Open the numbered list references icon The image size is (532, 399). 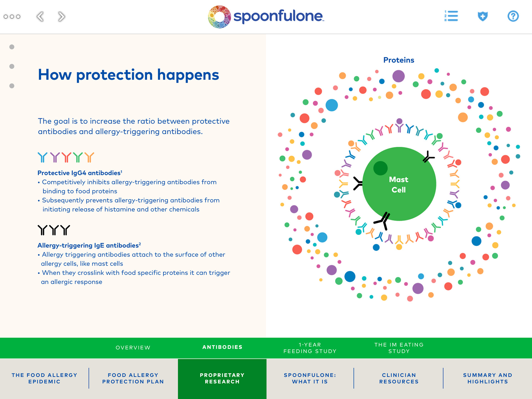click(451, 16)
